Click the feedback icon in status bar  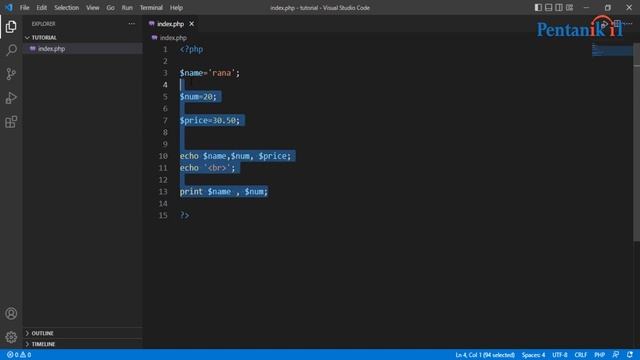(x=616, y=355)
